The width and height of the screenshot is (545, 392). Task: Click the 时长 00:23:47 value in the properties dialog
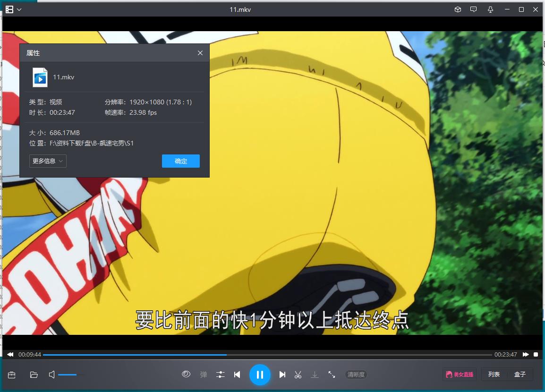[62, 112]
